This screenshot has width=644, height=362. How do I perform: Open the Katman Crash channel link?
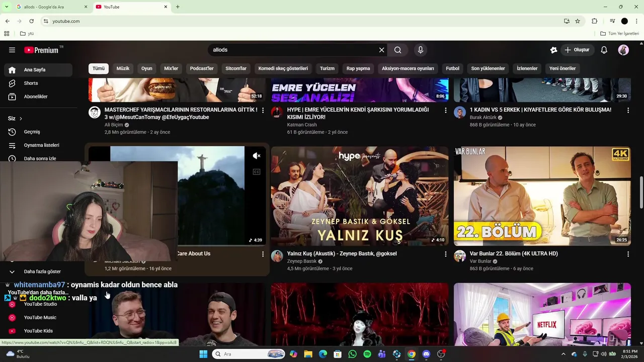[x=302, y=125]
